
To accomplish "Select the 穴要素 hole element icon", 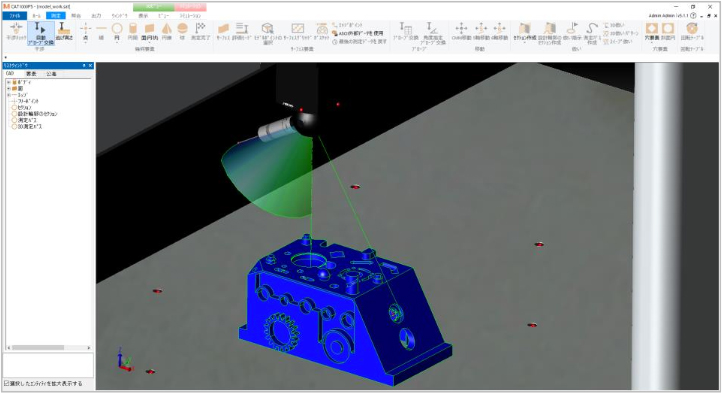I will (651, 31).
